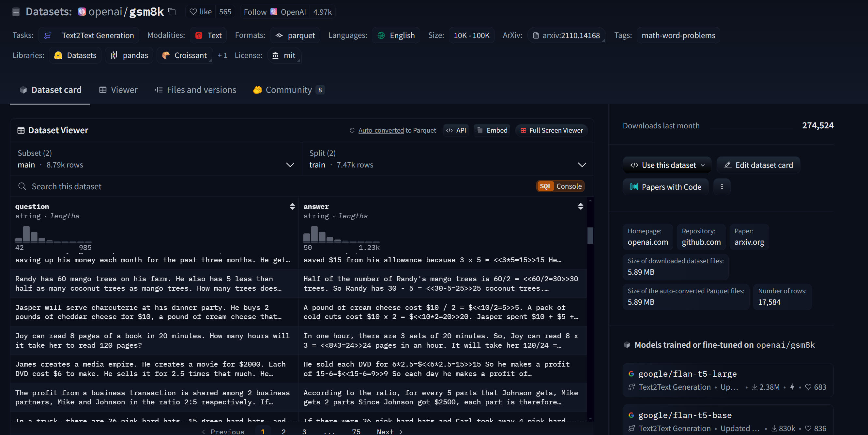Open the Viewer tab
868x435 pixels.
coord(118,90)
